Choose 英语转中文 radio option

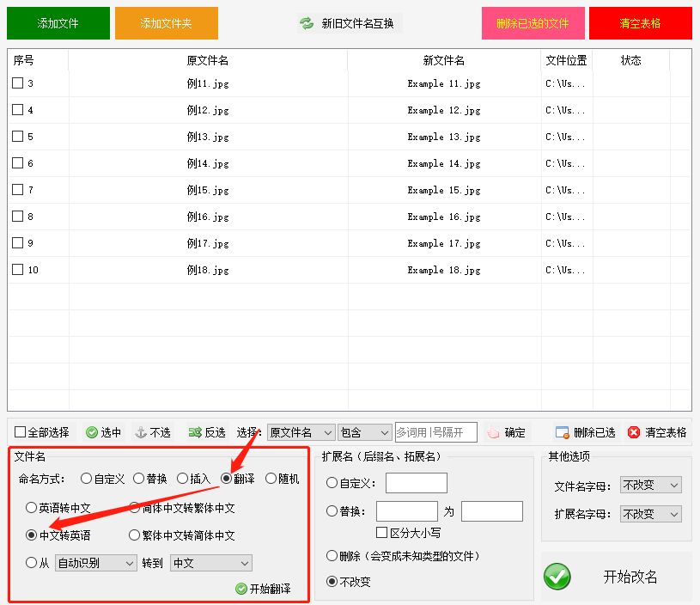[x=31, y=508]
